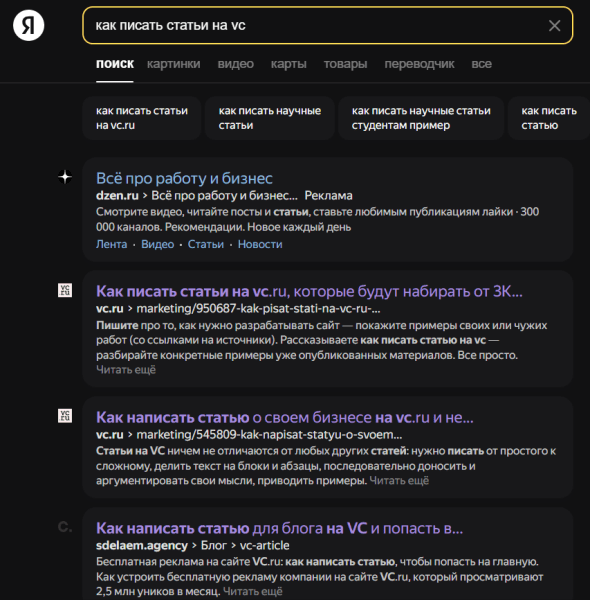Open the Dzen 'Новости' sublink
This screenshot has width=590, height=600.
click(x=260, y=244)
